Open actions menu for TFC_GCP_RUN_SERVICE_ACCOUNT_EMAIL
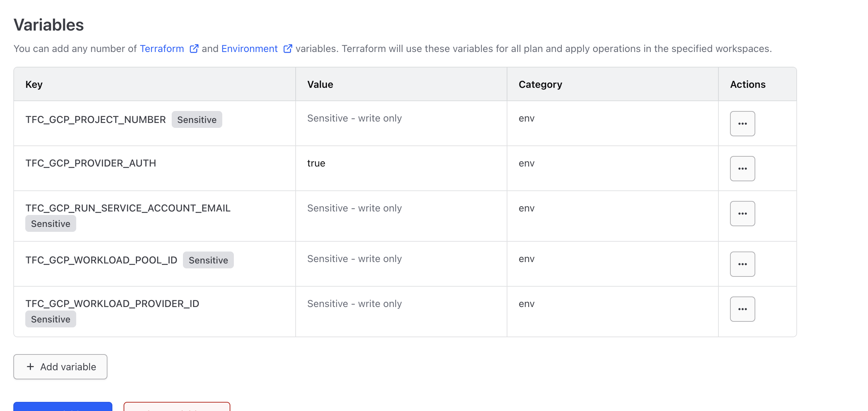Screen dimensions: 868x411 click(x=742, y=214)
